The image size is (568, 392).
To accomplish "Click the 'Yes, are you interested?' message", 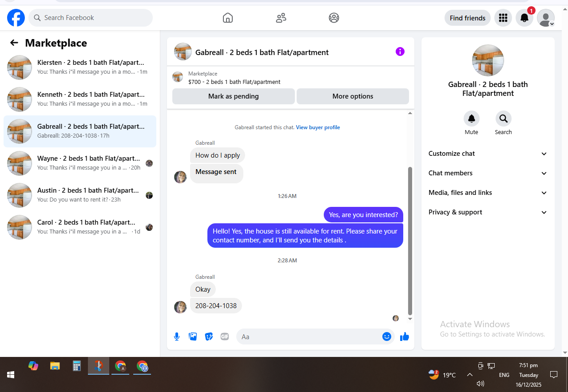I will coord(363,215).
